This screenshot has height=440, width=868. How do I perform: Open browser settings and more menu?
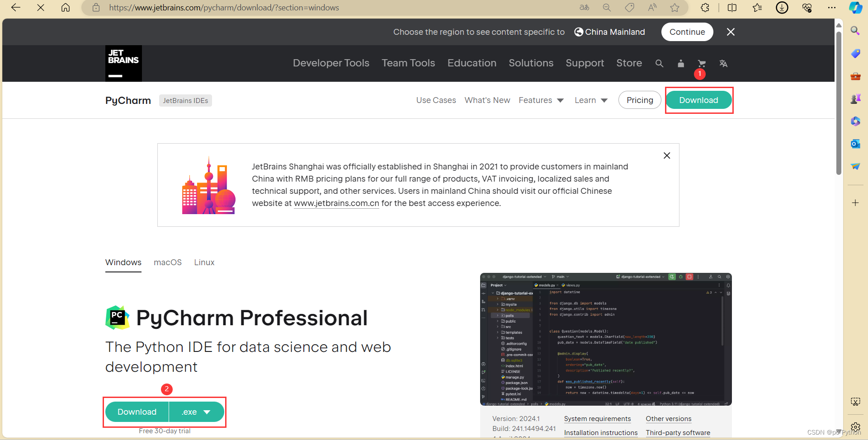832,8
